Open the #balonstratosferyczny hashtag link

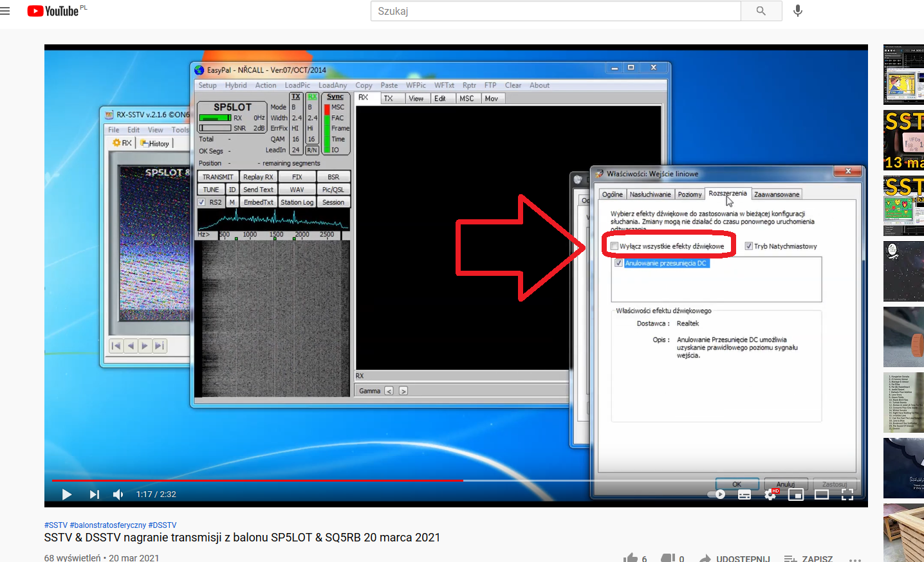pyautogui.click(x=108, y=525)
